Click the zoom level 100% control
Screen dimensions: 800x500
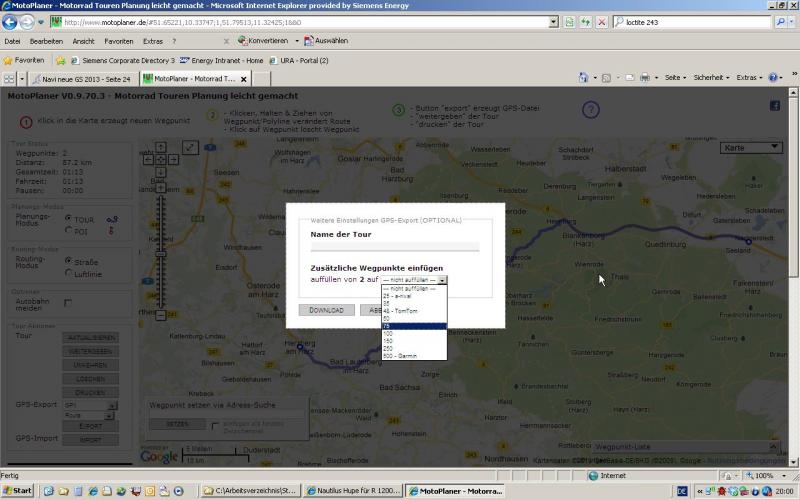click(x=764, y=476)
